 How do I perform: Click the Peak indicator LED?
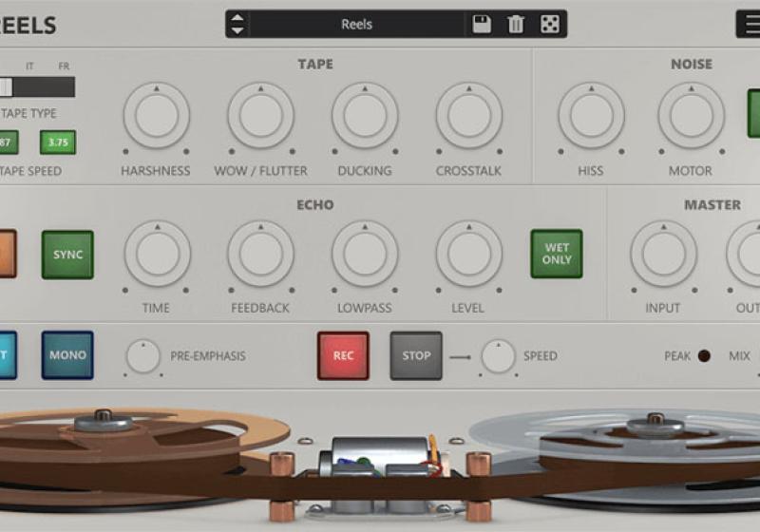704,356
